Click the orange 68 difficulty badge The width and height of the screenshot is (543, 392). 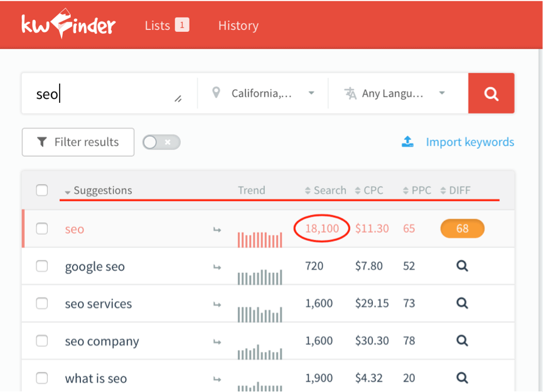click(462, 228)
